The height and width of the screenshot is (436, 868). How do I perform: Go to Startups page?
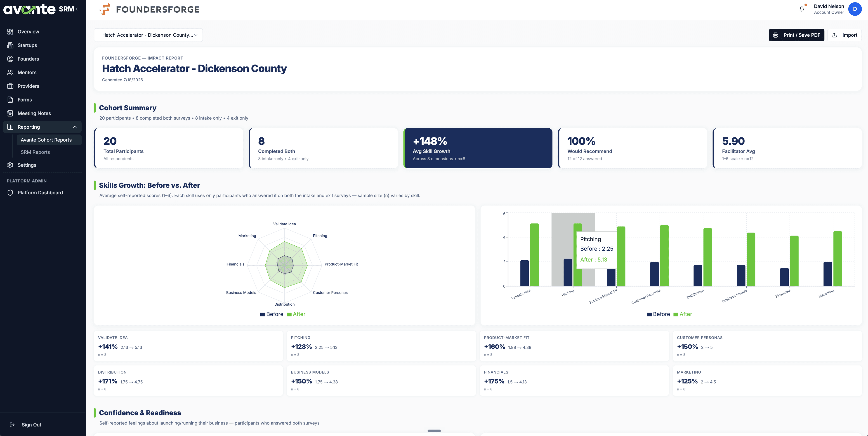click(x=42, y=45)
